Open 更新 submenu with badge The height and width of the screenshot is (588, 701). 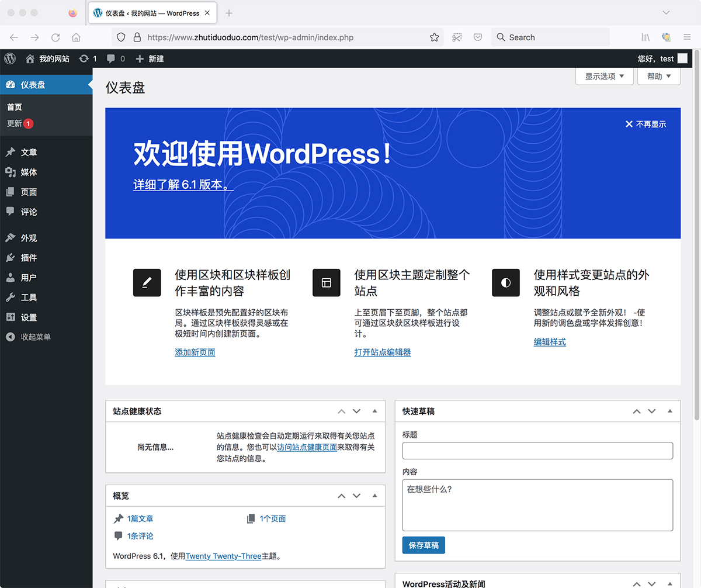(20, 123)
